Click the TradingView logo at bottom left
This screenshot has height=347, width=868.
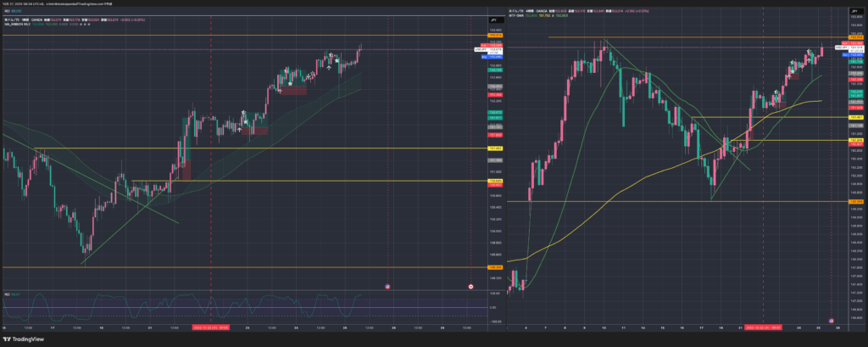click(24, 338)
